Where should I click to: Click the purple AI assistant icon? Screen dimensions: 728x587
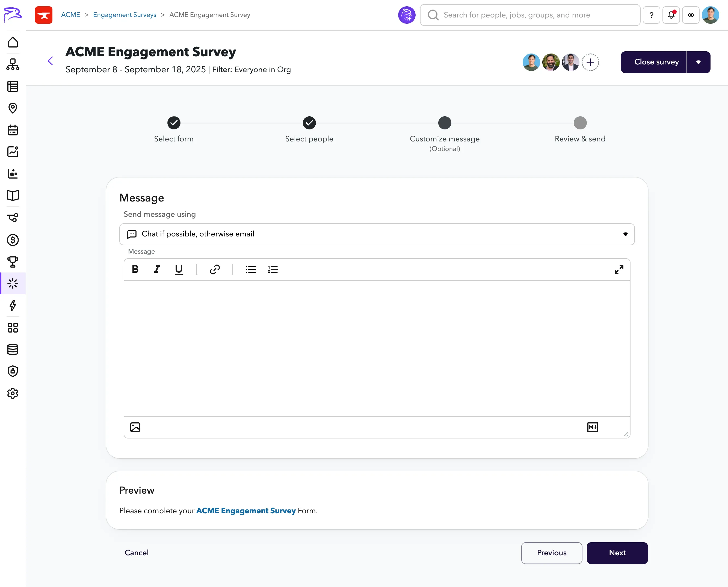pyautogui.click(x=406, y=15)
